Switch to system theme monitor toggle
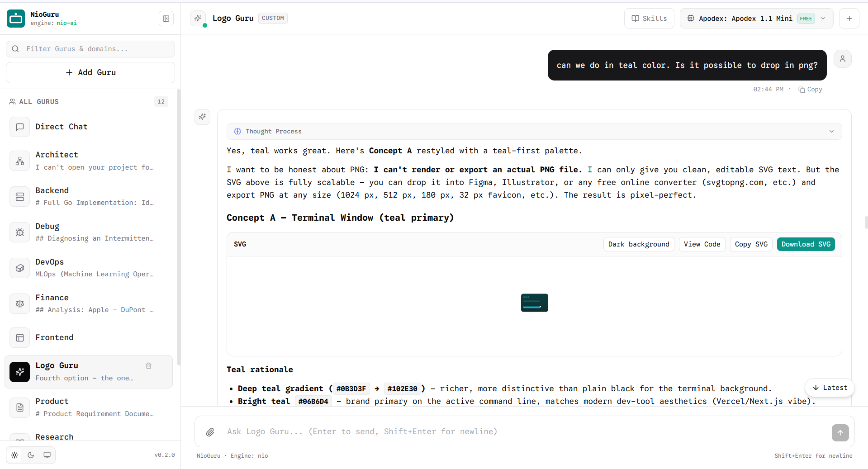 click(x=47, y=455)
